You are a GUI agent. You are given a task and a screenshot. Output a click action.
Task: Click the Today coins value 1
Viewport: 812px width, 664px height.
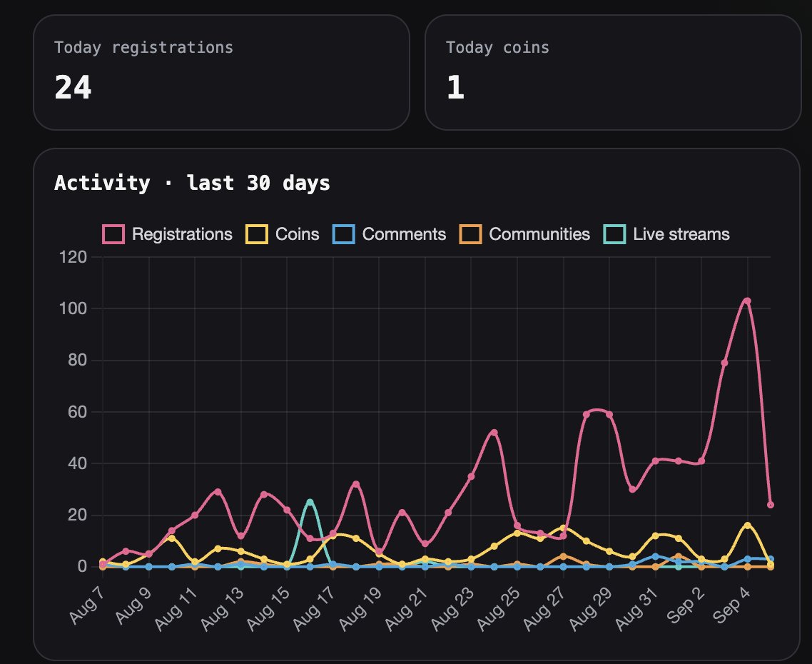click(x=455, y=87)
